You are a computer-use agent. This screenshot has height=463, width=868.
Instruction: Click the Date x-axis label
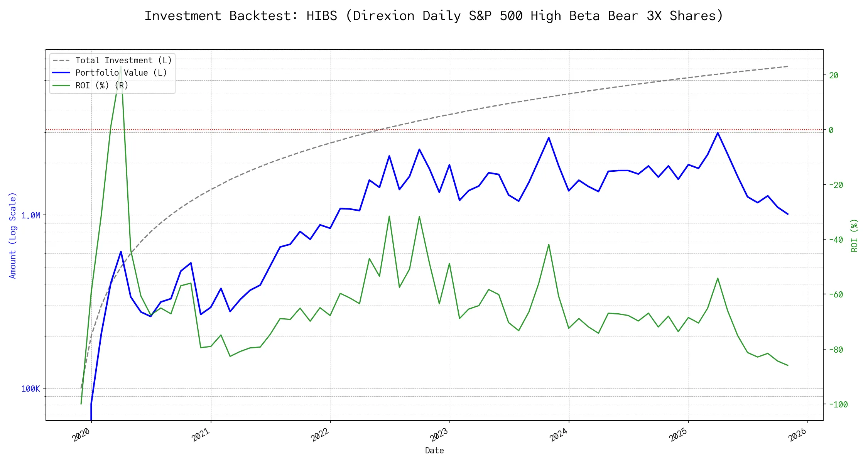click(434, 450)
